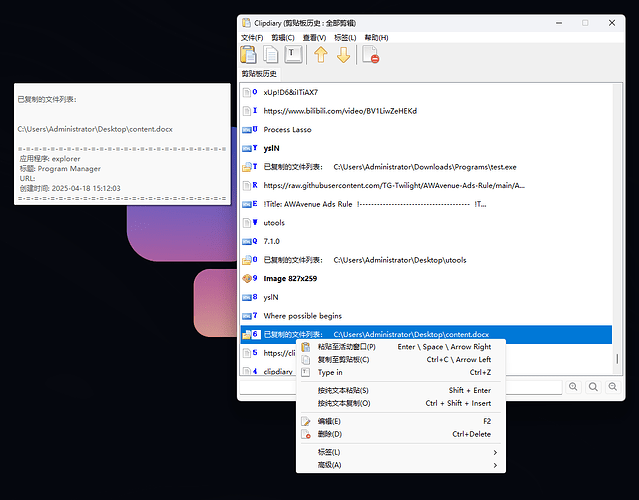Click the text icon beside ysIN numbered 8

click(247, 297)
